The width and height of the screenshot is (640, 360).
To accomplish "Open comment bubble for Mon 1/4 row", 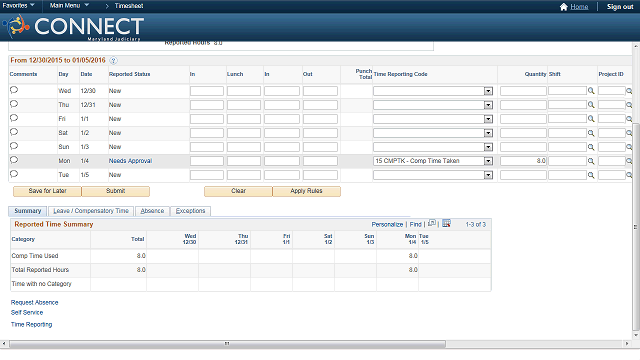I will pyautogui.click(x=14, y=160).
